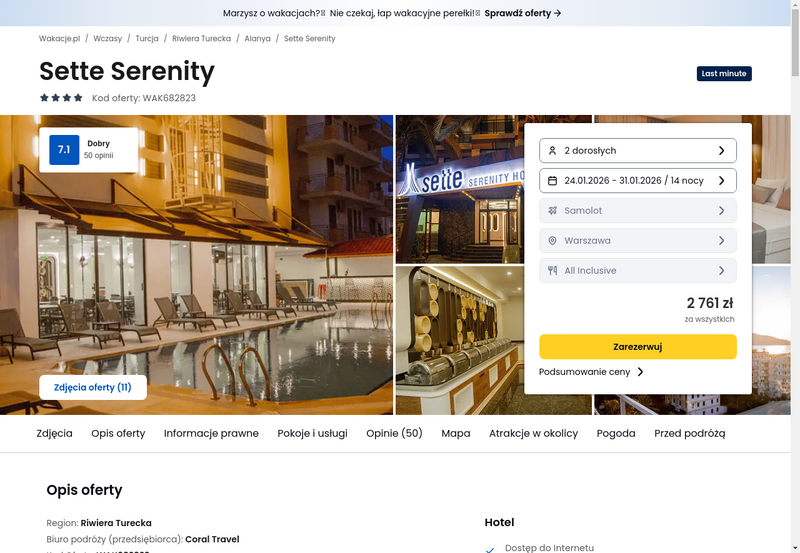Click the four-star hotel rating icons
The height and width of the screenshot is (553, 800).
61,97
